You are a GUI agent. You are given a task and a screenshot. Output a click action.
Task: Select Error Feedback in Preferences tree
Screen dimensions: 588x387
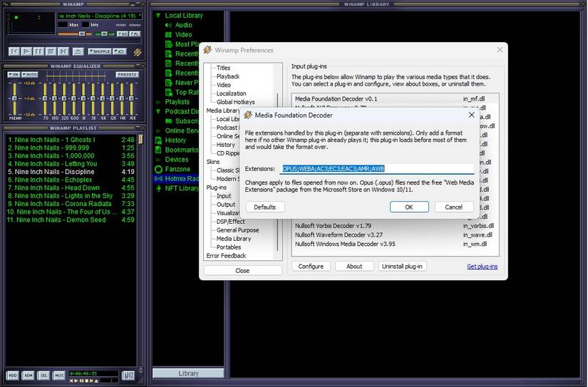point(226,256)
